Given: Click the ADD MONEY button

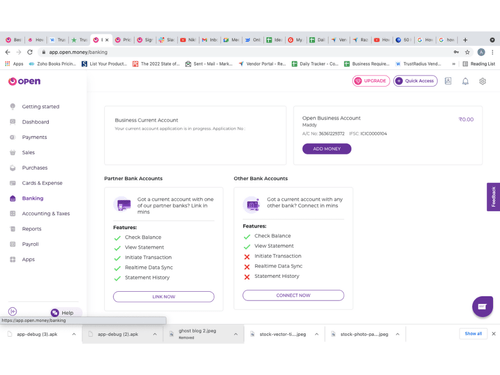Looking at the screenshot, I should click(x=327, y=149).
